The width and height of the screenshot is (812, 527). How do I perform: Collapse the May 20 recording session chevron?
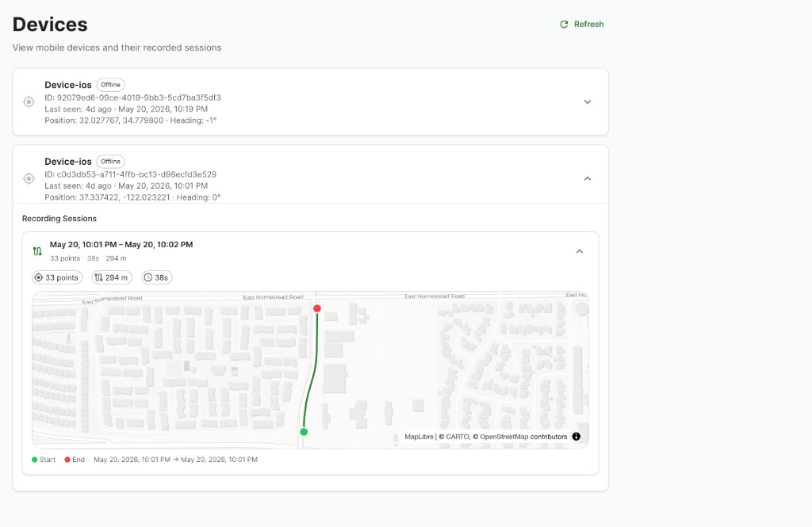point(580,251)
